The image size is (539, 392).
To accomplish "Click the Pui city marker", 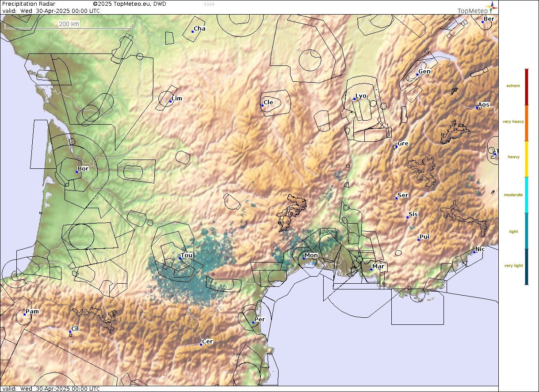I will (x=418, y=240).
